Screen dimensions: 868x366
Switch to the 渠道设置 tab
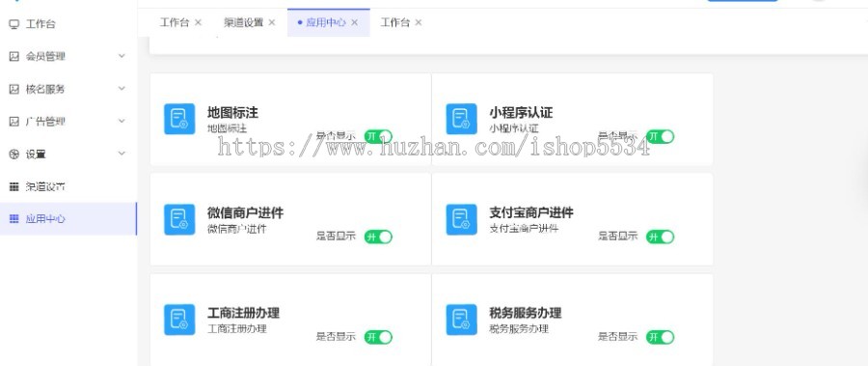coord(244,23)
